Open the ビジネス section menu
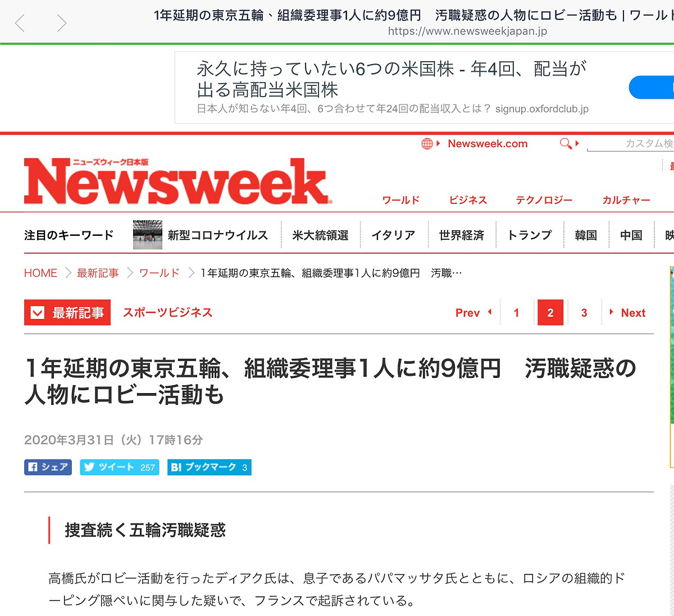 coord(468,200)
